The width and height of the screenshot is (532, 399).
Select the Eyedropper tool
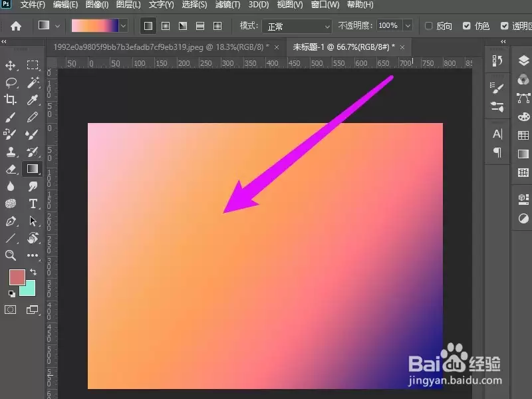[x=33, y=100]
